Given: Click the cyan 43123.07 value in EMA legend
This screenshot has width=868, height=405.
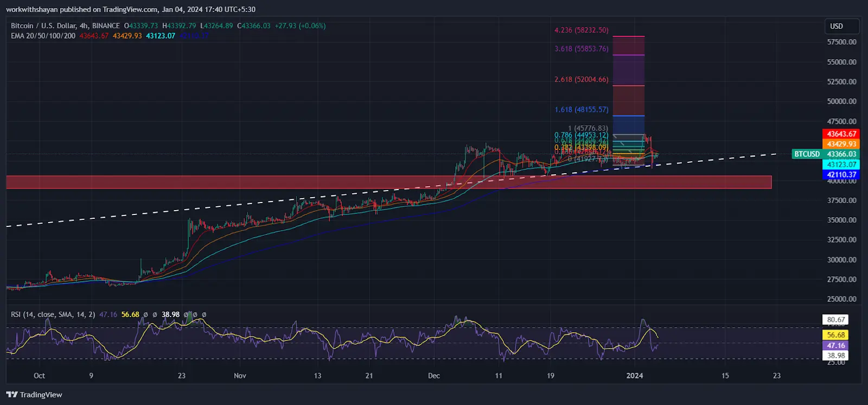Looking at the screenshot, I should click(161, 36).
